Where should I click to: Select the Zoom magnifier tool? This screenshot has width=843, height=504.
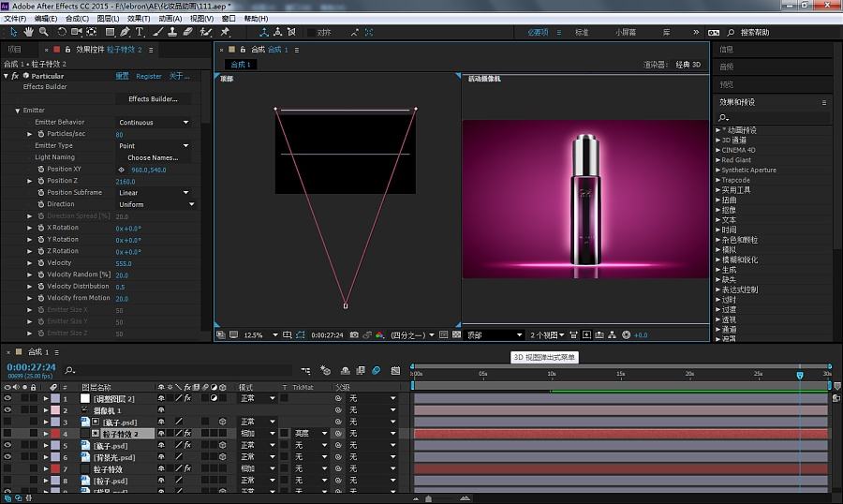pos(43,32)
